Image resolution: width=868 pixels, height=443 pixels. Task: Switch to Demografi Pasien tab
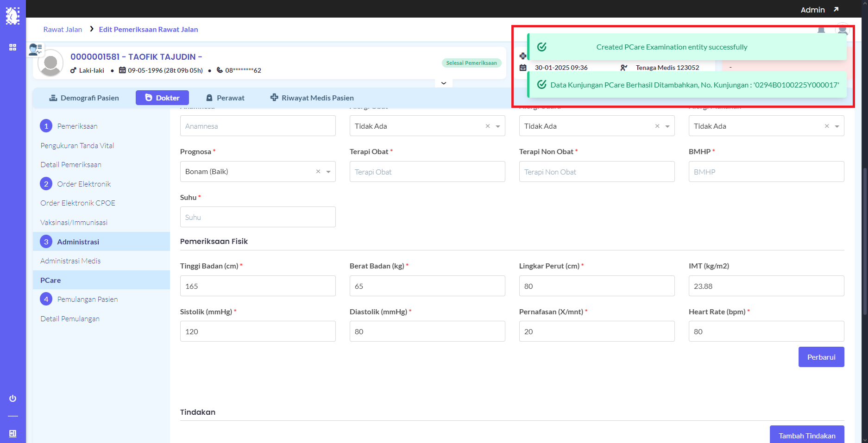84,98
